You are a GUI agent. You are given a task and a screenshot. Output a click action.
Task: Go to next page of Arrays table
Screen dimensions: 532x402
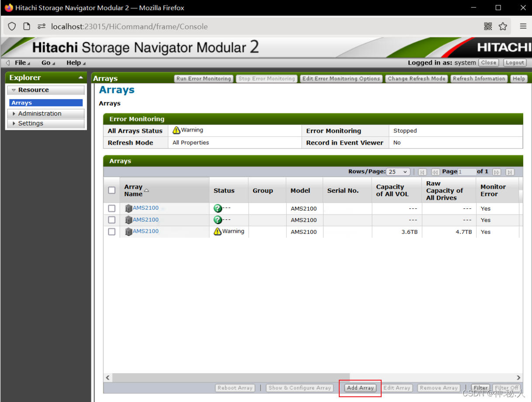(x=496, y=172)
